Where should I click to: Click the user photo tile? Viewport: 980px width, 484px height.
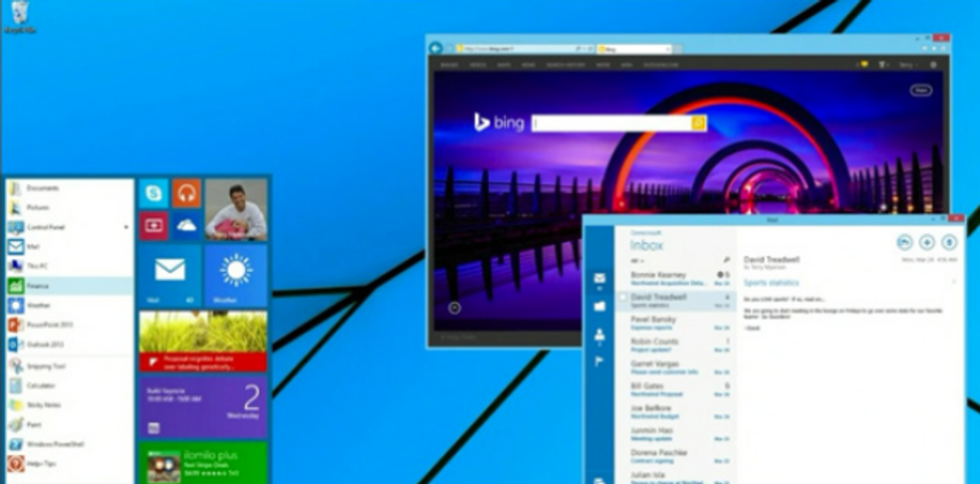(236, 210)
